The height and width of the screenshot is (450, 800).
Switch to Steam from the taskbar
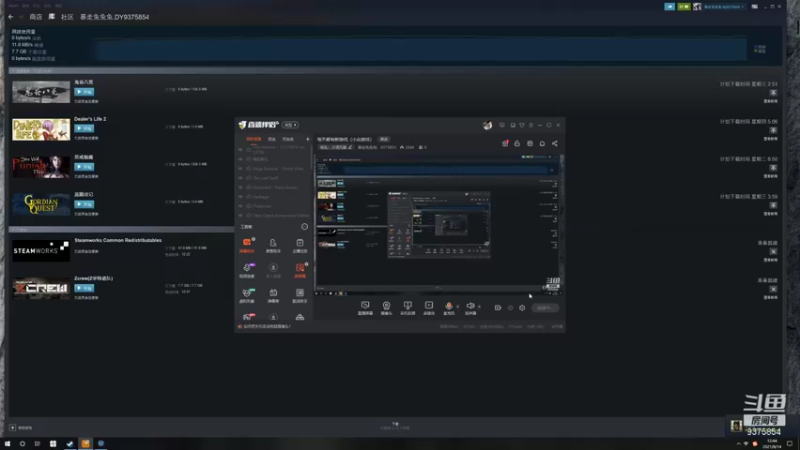click(x=70, y=444)
